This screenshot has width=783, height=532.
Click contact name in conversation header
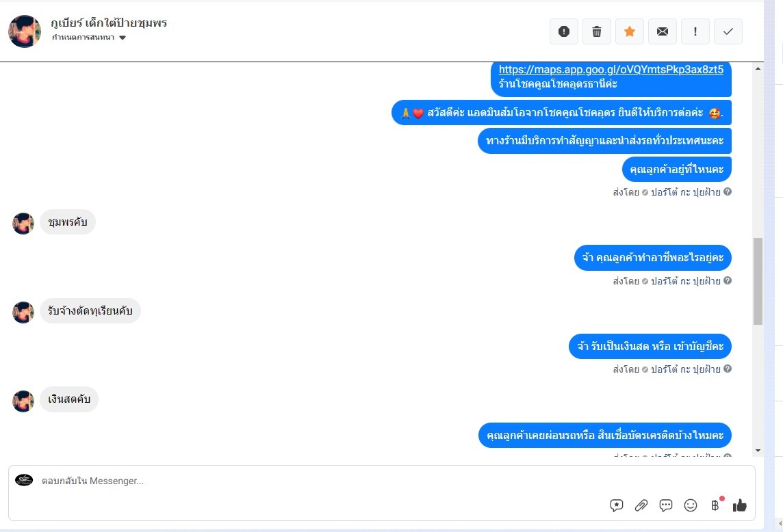pyautogui.click(x=109, y=23)
